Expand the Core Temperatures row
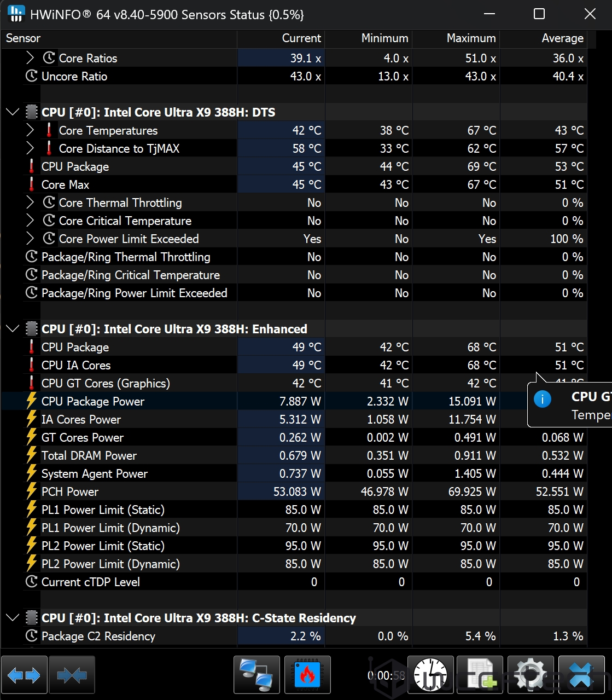Image resolution: width=612 pixels, height=700 pixels. pos(30,130)
